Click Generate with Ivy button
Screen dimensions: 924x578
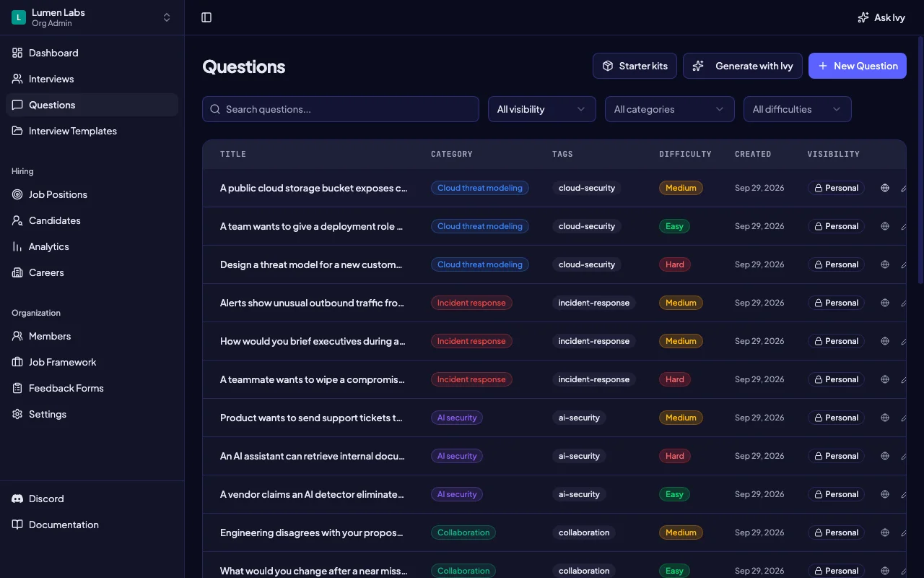coord(743,66)
